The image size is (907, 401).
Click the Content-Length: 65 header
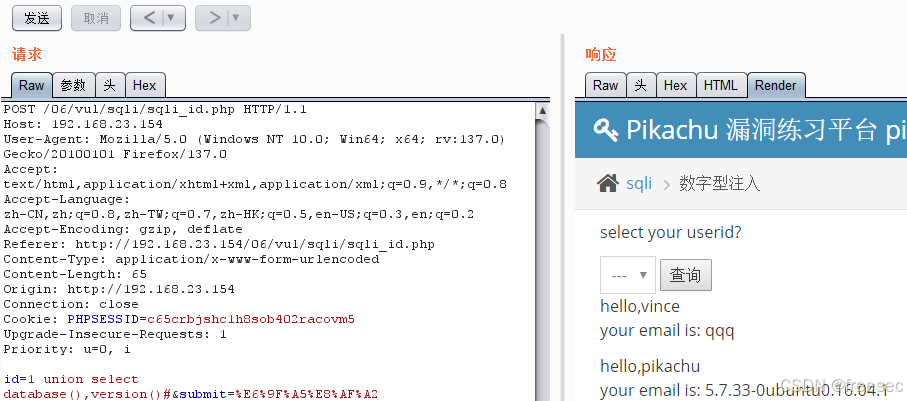(75, 274)
